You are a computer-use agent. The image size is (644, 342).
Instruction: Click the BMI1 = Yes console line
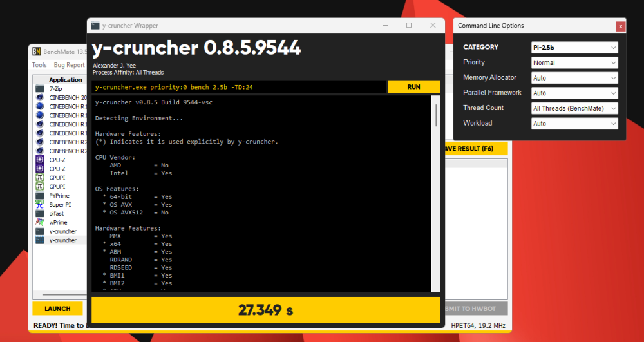[138, 276]
